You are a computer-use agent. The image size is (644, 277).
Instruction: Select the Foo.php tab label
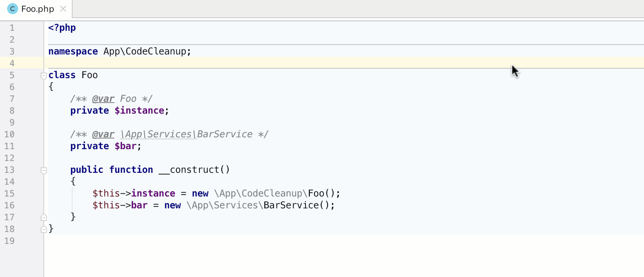[37, 9]
